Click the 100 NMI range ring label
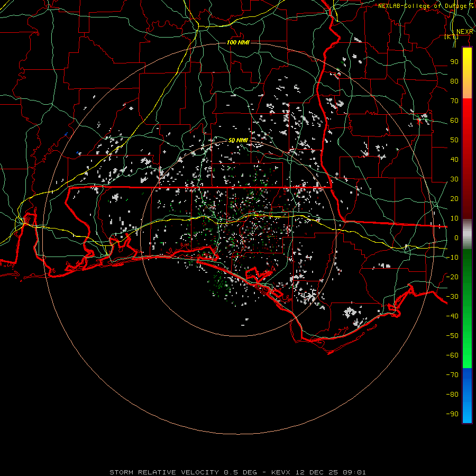The height and width of the screenshot is (476, 476). tap(238, 42)
